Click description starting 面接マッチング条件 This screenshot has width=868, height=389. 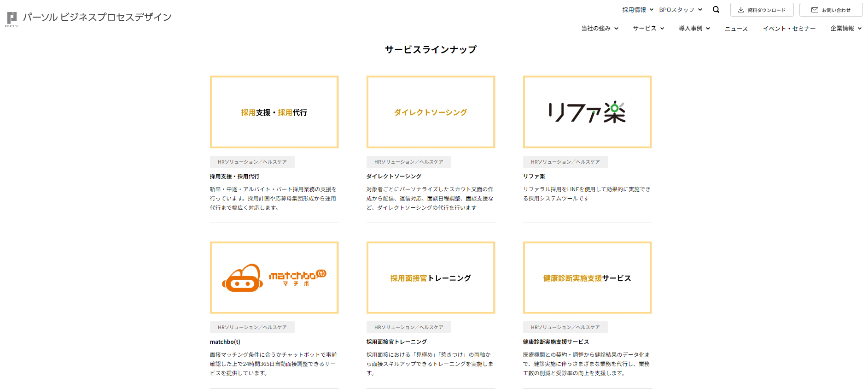[274, 364]
